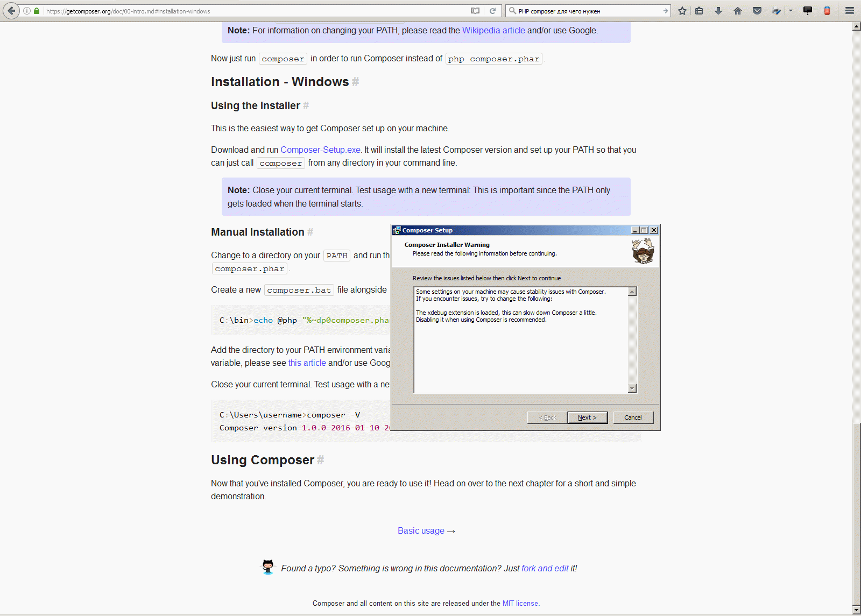Click the vertical scrollbar thumb of the page

coord(856,515)
